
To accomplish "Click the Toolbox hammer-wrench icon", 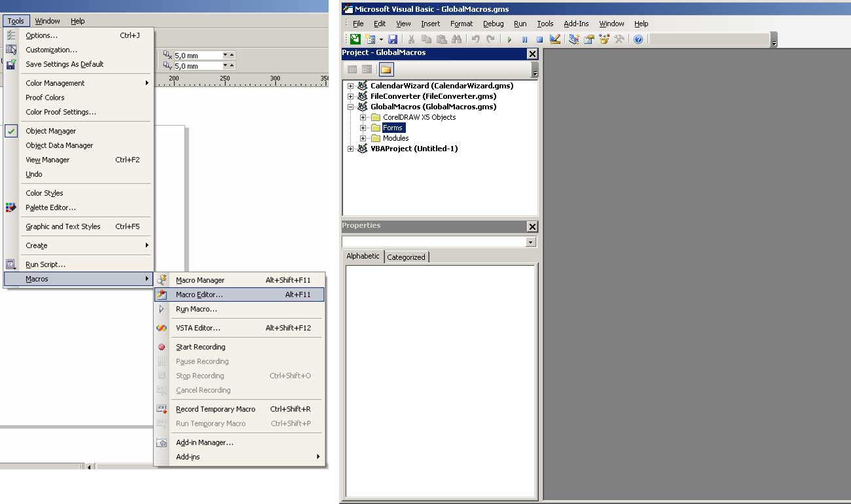I will coord(619,39).
